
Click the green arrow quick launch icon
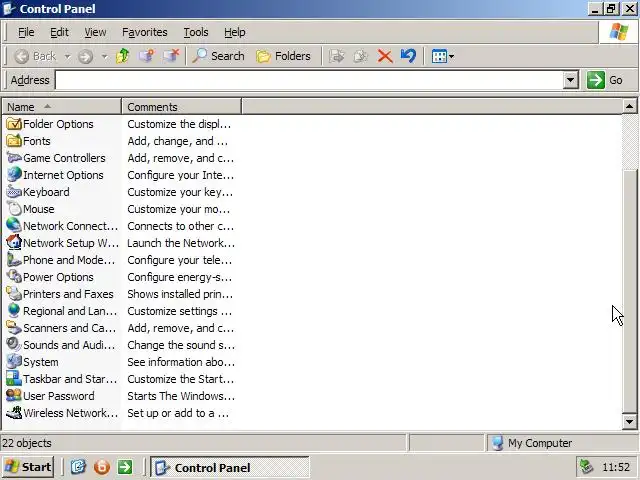125,467
